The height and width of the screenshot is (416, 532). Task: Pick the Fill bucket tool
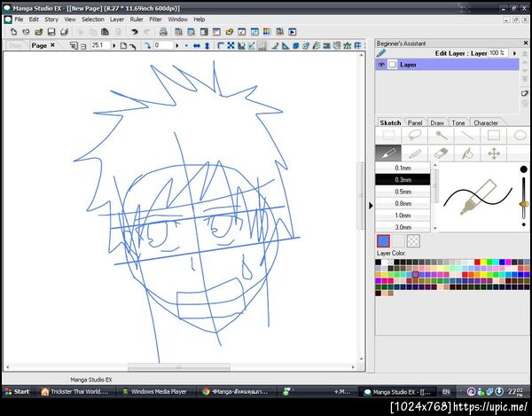467,153
